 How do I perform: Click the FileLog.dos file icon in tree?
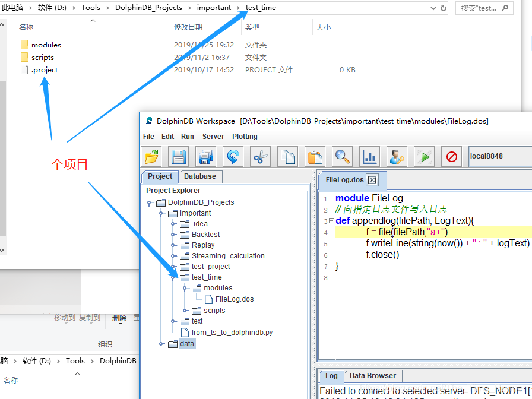point(208,299)
